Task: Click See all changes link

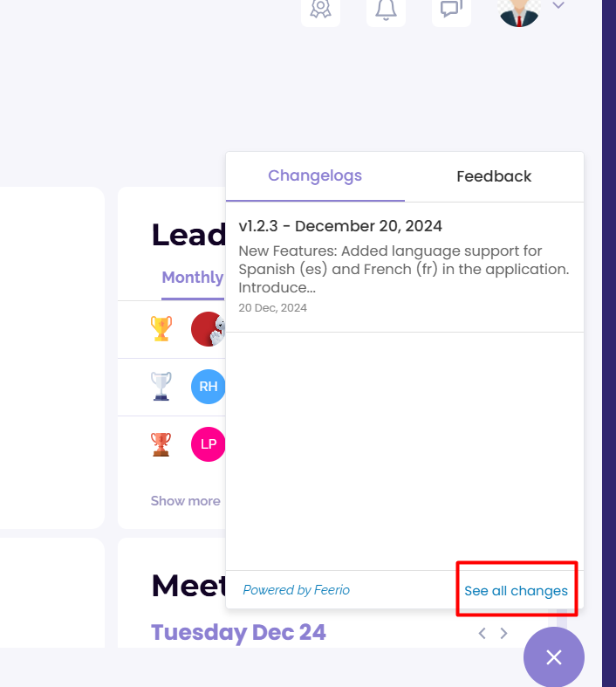Action: [516, 591]
